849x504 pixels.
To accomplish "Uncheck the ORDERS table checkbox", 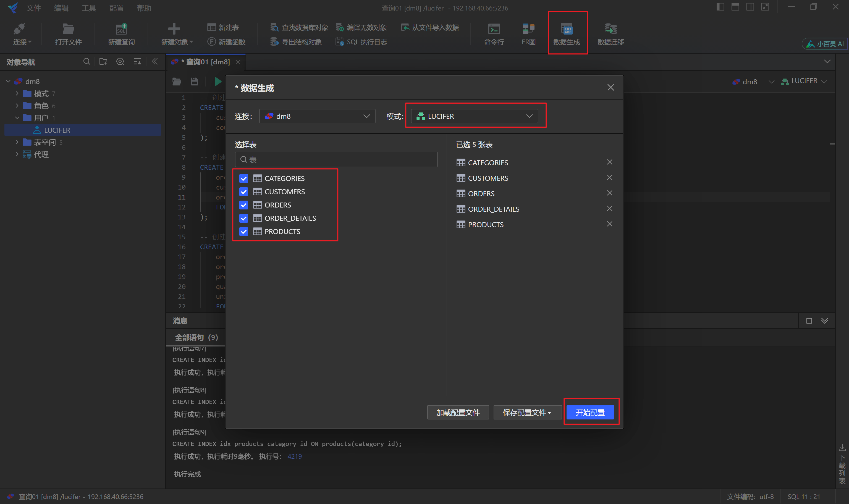I will (243, 205).
